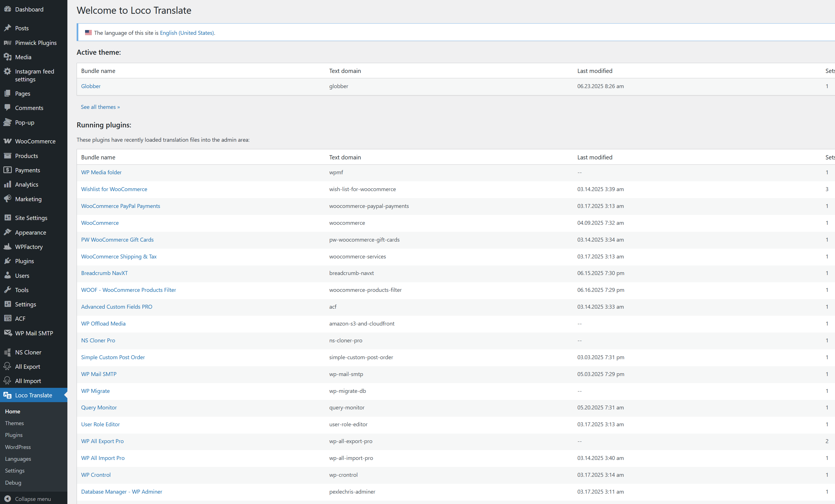The height and width of the screenshot is (504, 835).
Task: Click the NS Cloner icon
Action: click(8, 352)
